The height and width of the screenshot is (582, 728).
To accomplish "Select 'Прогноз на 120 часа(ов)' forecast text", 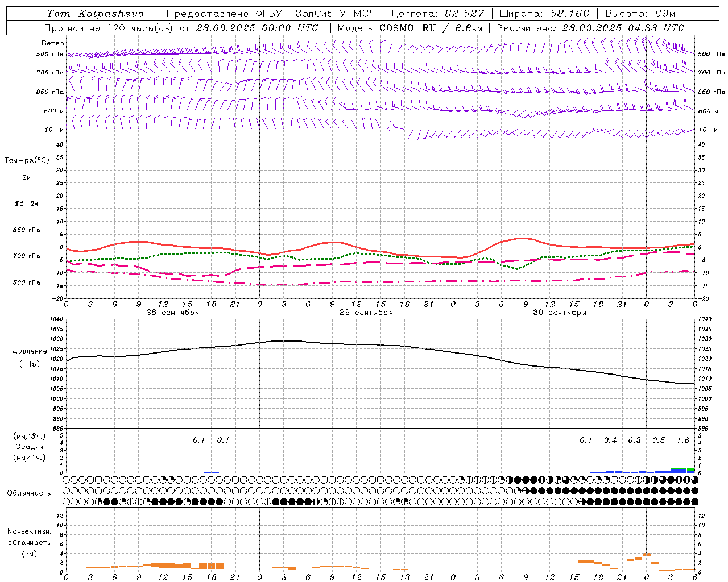I will coord(110,28).
